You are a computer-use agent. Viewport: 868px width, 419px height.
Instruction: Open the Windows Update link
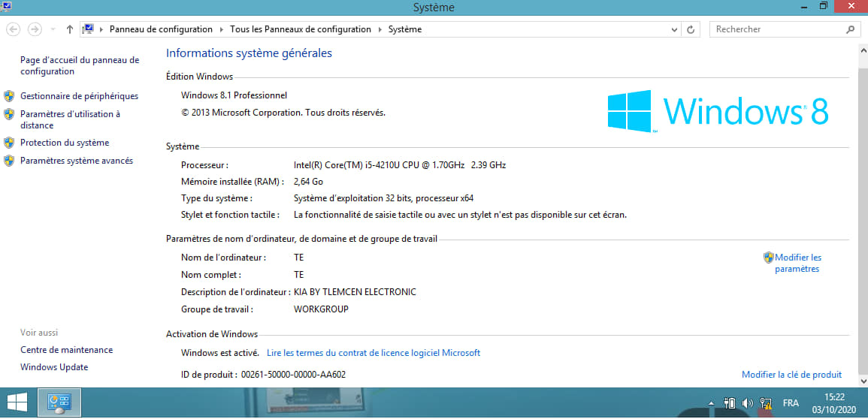(54, 367)
